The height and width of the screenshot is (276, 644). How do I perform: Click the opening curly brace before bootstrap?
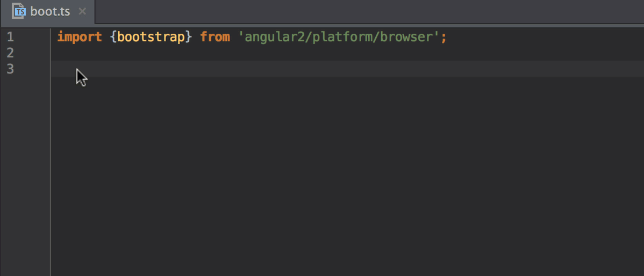[x=114, y=38]
